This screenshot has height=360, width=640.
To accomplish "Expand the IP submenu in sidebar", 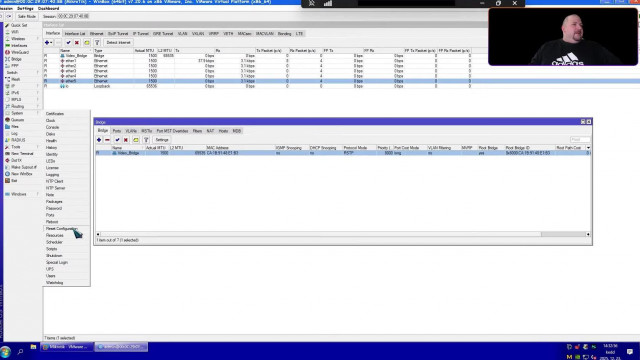I will [x=38, y=86].
